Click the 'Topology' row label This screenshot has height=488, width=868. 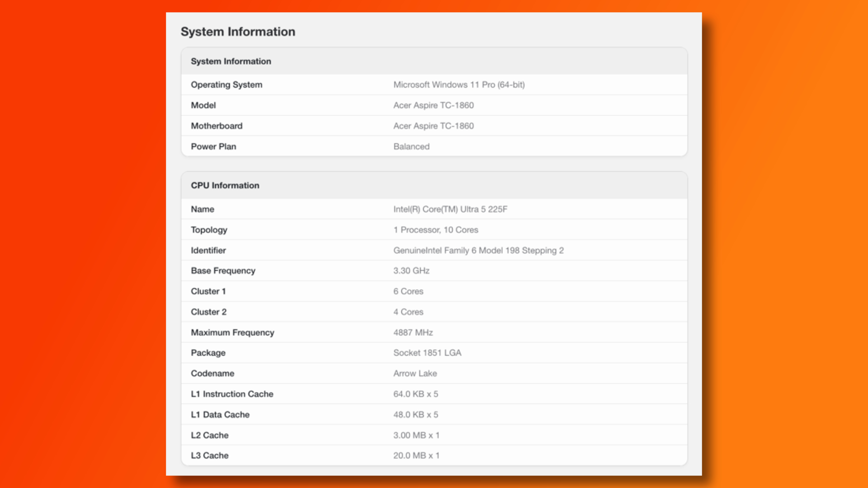click(x=209, y=230)
